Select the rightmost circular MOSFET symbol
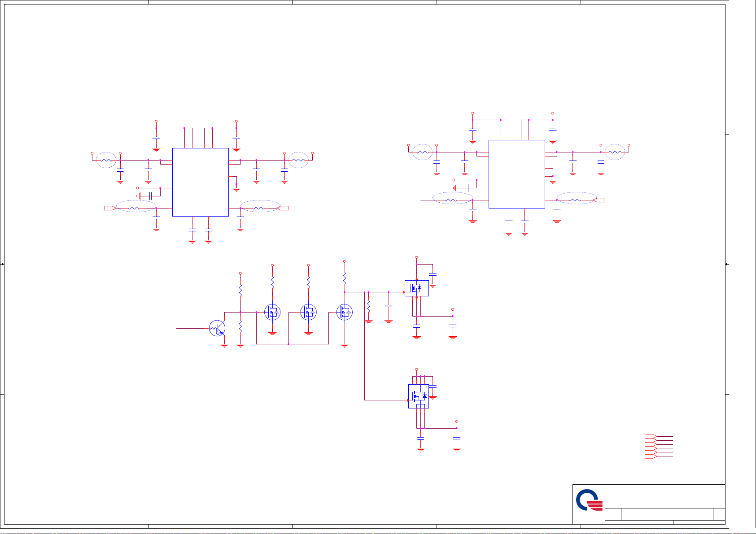 [x=345, y=312]
